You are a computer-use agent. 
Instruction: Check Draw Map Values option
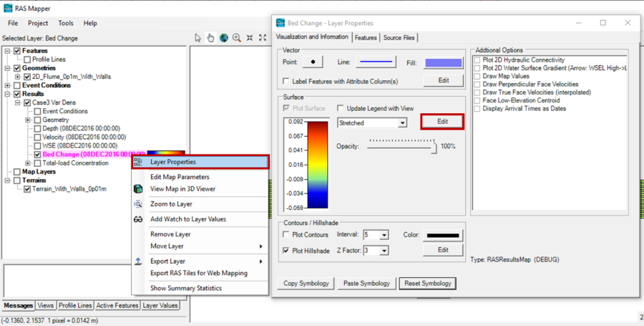[x=477, y=76]
